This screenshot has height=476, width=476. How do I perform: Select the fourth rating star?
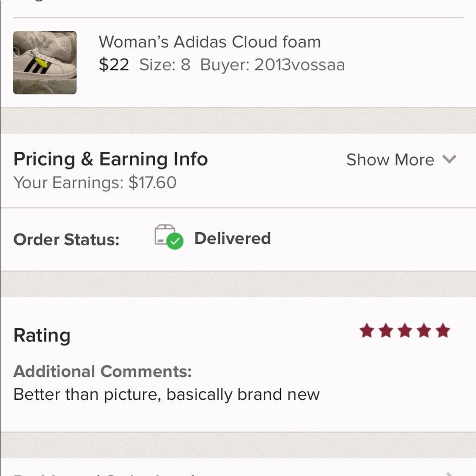click(x=424, y=331)
